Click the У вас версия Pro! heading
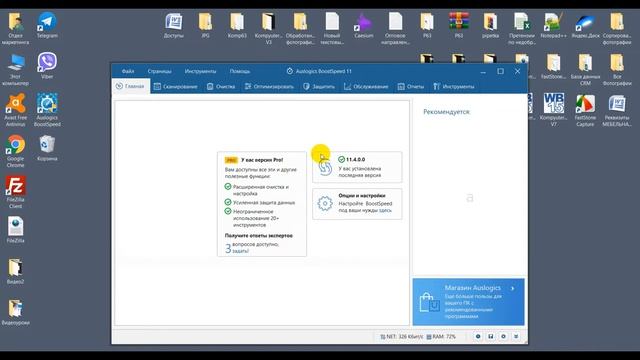The width and height of the screenshot is (640, 360). [262, 160]
